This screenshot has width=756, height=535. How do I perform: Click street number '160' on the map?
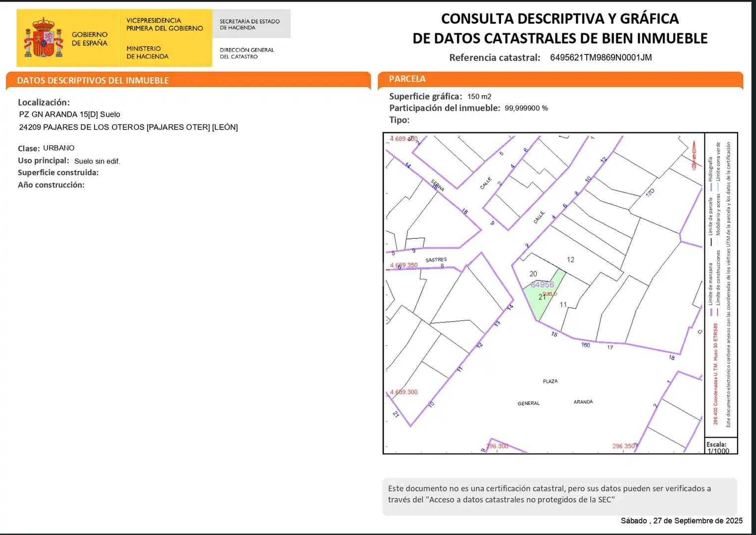586,345
